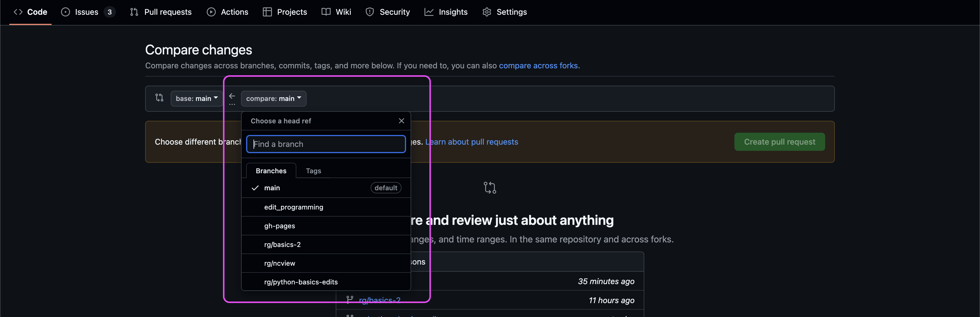Click the Wiki book icon
The image size is (980, 317).
tap(326, 12)
